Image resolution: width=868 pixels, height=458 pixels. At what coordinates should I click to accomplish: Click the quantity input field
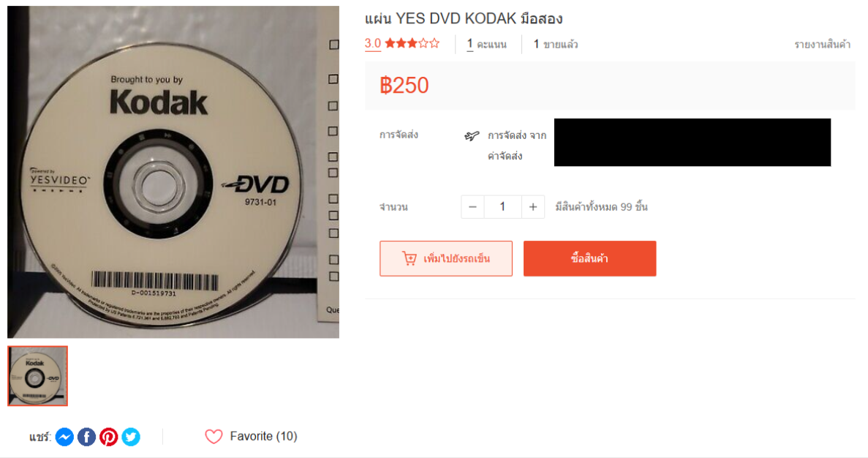pos(502,206)
